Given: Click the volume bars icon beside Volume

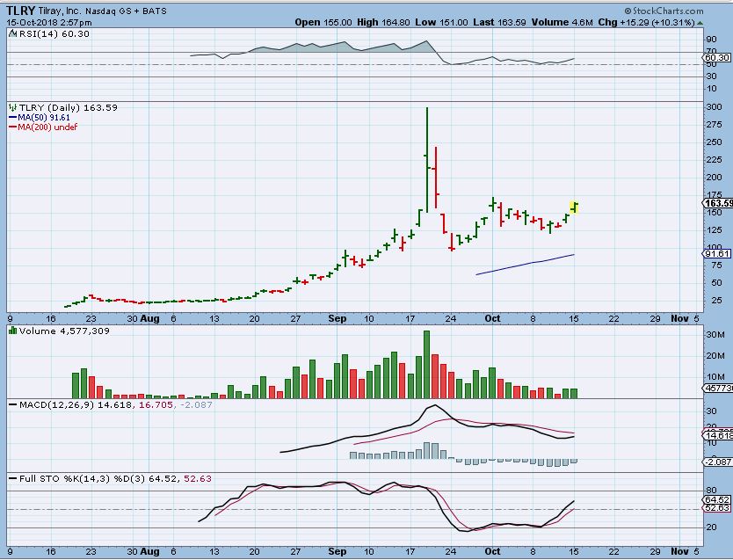Looking at the screenshot, I should tap(13, 331).
